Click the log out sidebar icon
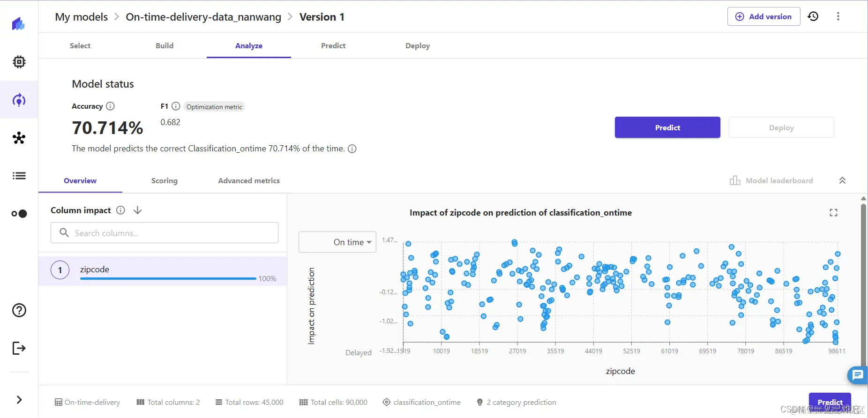Viewport: 868px width, 418px height. click(19, 348)
